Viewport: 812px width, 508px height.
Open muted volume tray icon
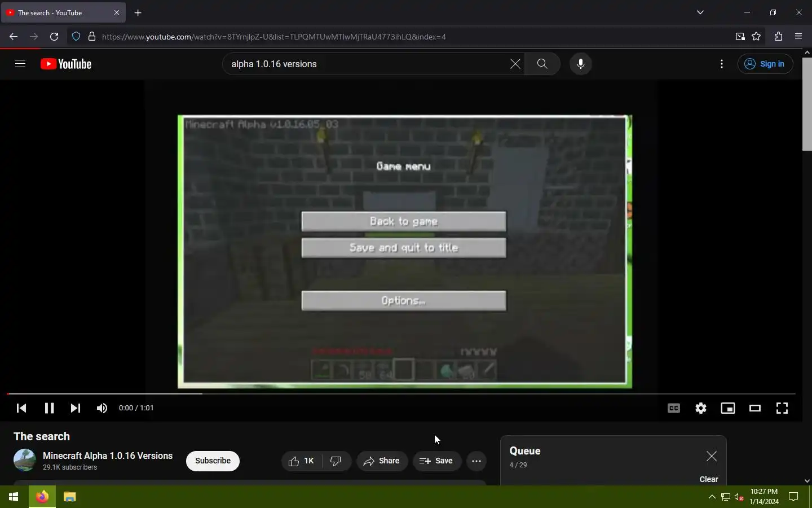coord(739,497)
